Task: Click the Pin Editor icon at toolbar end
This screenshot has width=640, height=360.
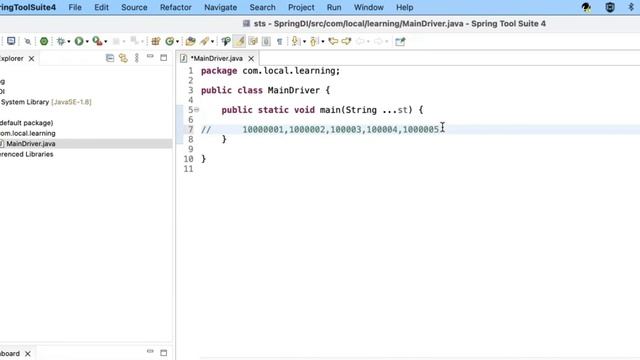Action: pos(400,41)
